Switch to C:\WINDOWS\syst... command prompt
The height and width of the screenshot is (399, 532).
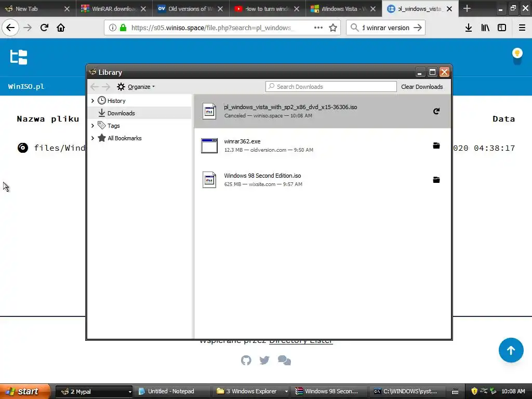[407, 392]
